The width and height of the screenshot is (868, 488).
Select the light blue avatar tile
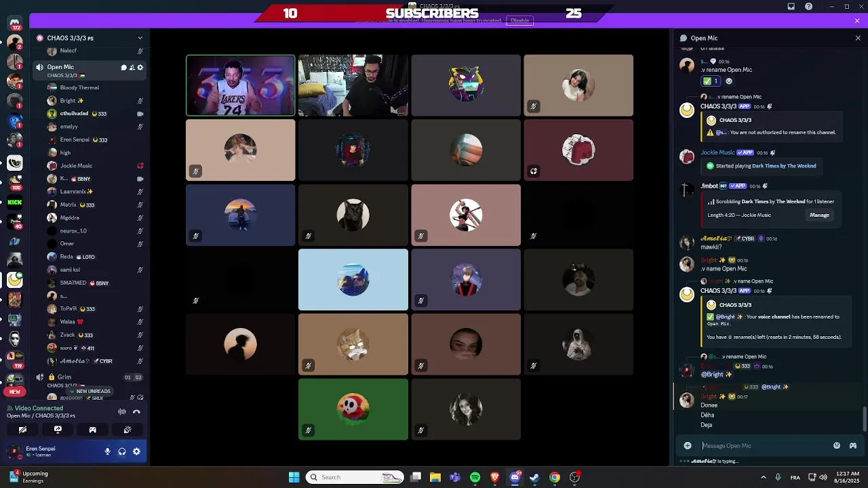[x=353, y=280]
